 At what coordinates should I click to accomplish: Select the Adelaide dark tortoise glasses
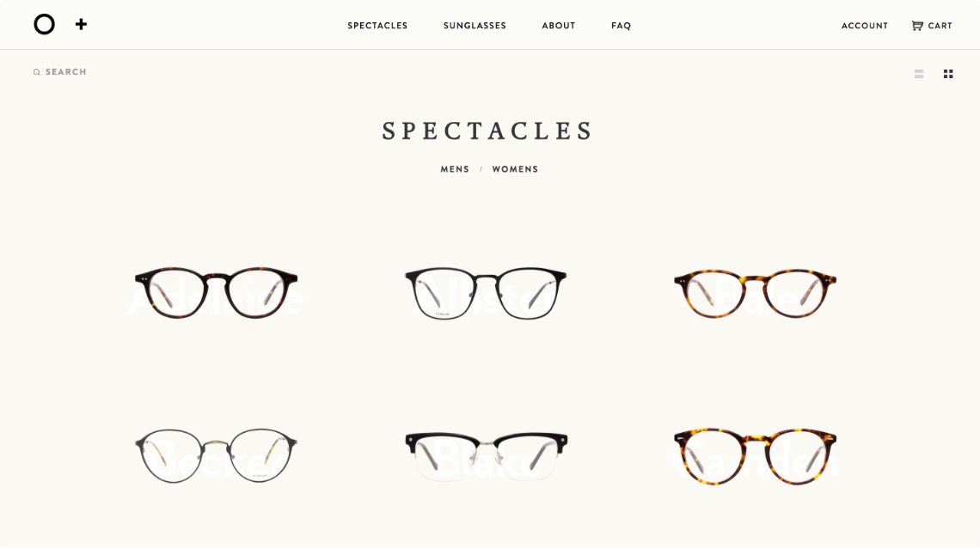(x=217, y=293)
